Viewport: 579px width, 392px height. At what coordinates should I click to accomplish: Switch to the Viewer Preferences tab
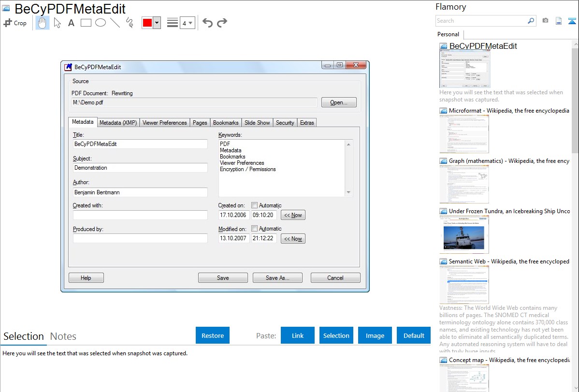pyautogui.click(x=165, y=123)
